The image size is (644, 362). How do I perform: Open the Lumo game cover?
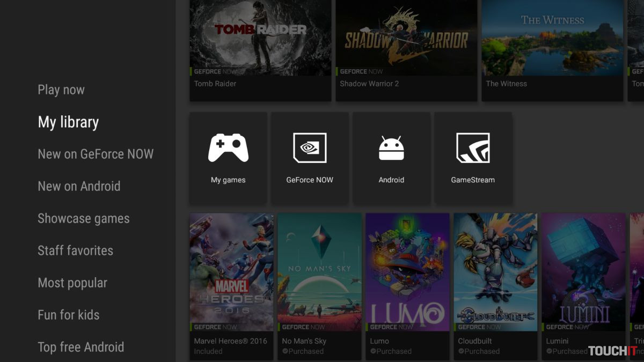(407, 272)
